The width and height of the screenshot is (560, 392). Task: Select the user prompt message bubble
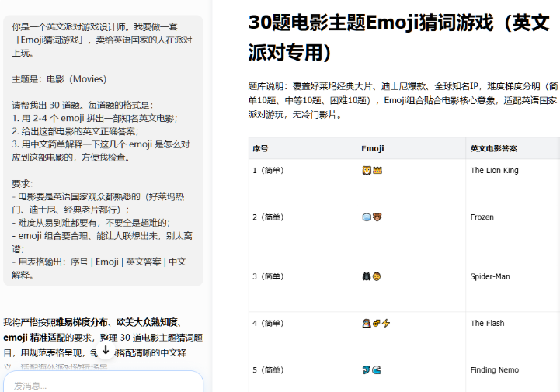pyautogui.click(x=103, y=151)
